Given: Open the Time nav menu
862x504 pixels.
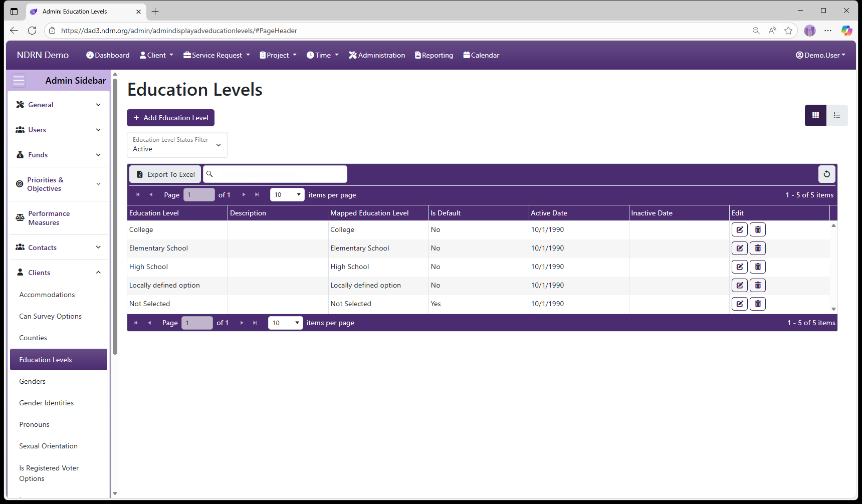Looking at the screenshot, I should point(323,55).
